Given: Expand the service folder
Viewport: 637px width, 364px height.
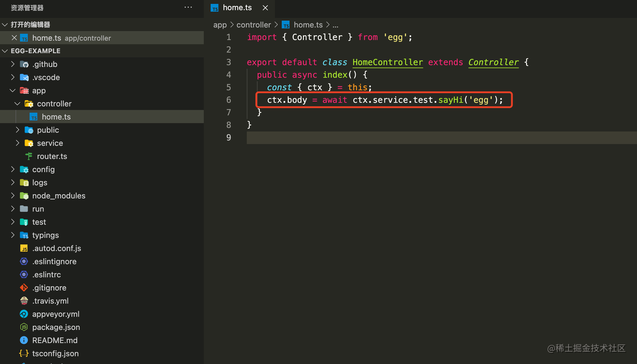Looking at the screenshot, I should tap(18, 143).
